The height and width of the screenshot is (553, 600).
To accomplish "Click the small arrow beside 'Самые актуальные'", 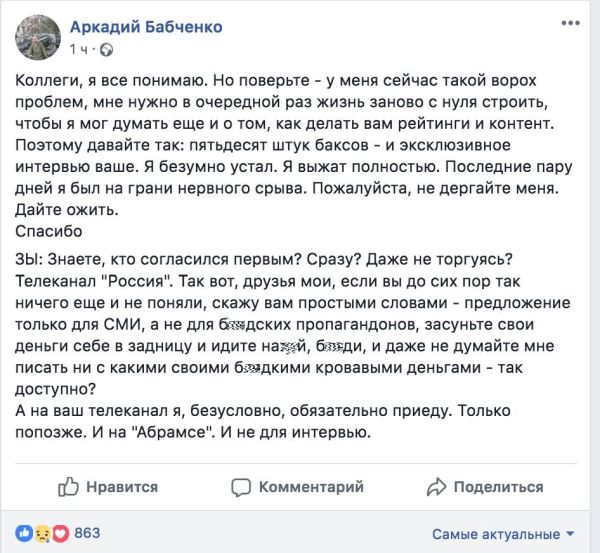I will (570, 534).
